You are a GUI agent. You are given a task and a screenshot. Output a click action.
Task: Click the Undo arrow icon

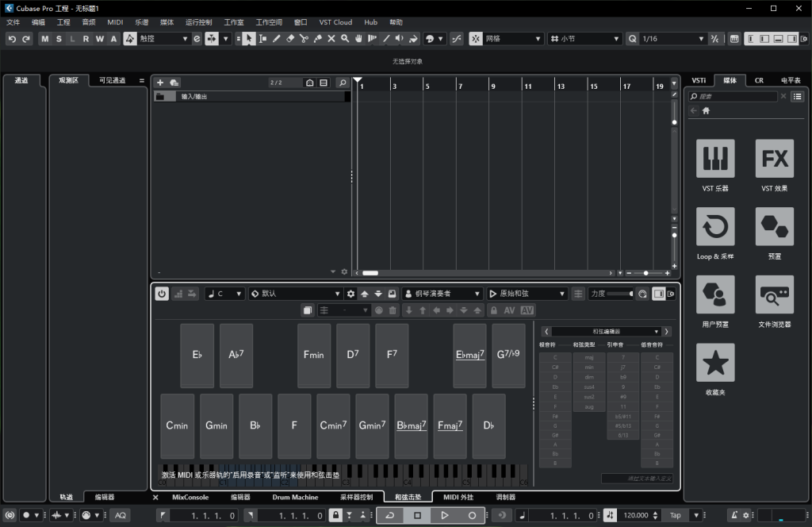pyautogui.click(x=12, y=39)
